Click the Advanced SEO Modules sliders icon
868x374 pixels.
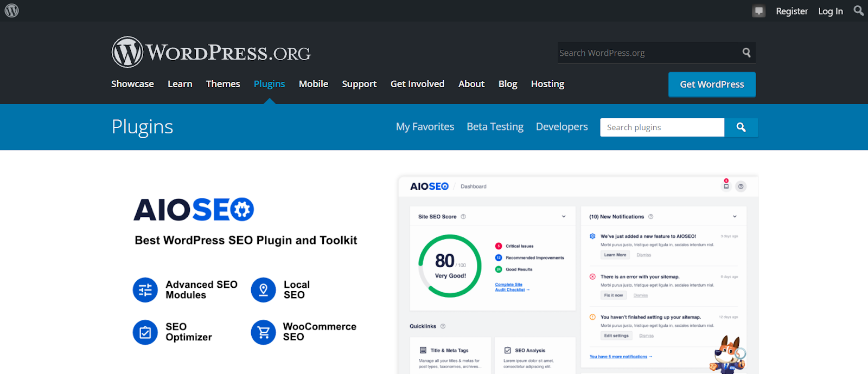145,290
